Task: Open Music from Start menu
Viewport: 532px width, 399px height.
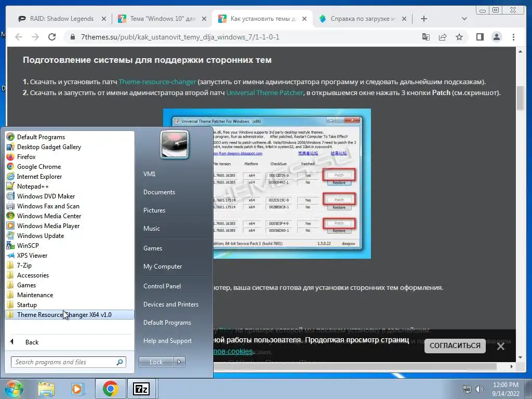Action: tap(151, 229)
